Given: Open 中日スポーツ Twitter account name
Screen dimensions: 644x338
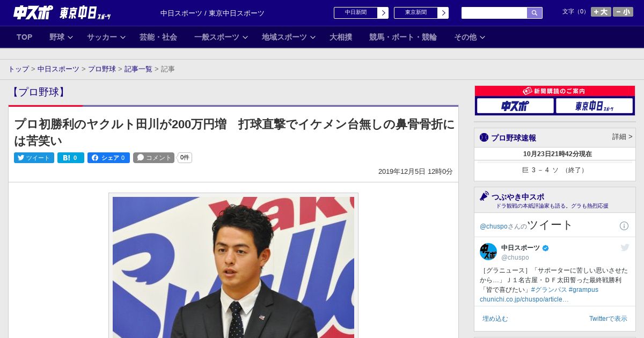Looking at the screenshot, I should pyautogui.click(x=521, y=248).
